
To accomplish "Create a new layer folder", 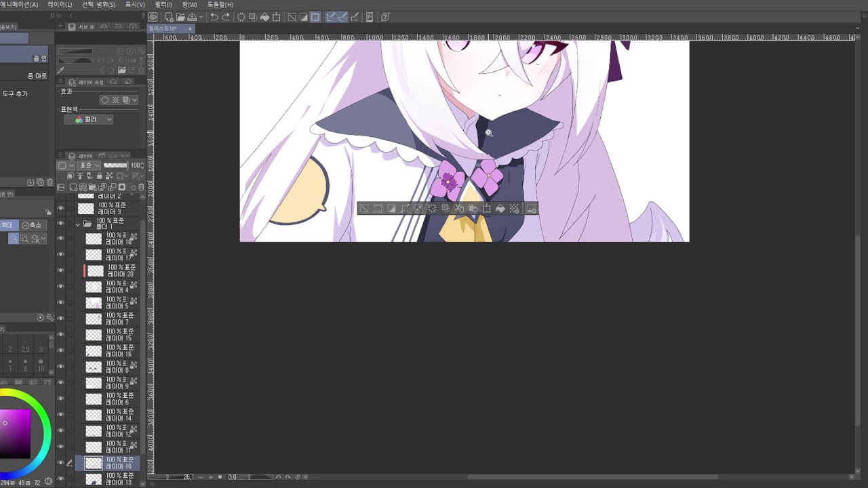I will [93, 187].
